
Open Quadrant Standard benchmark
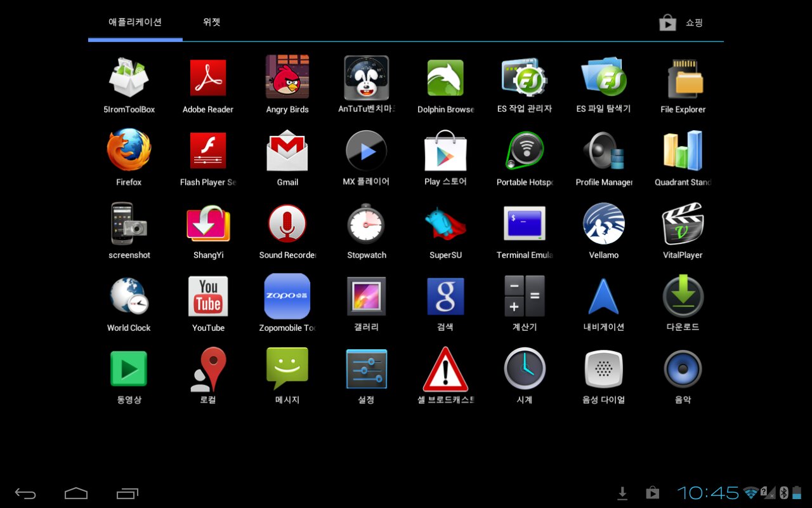coord(683,157)
